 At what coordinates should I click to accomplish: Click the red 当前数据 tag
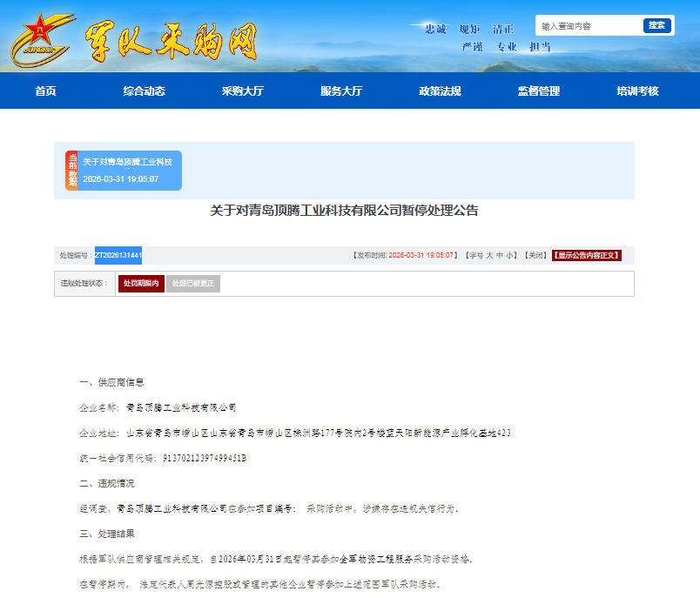tap(71, 171)
